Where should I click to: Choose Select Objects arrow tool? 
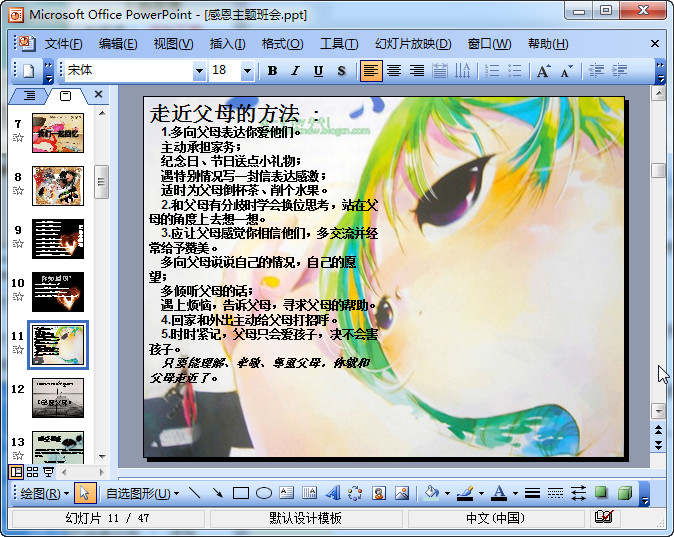pyautogui.click(x=84, y=493)
